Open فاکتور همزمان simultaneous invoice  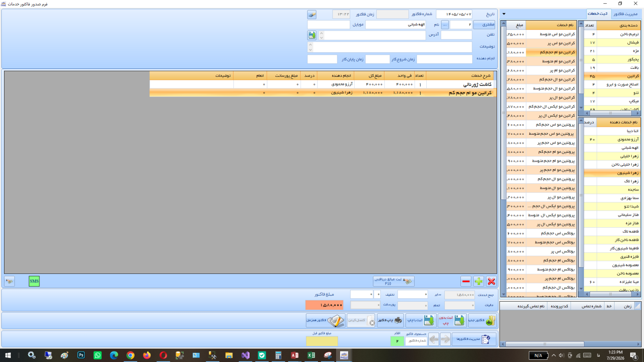[x=326, y=320]
